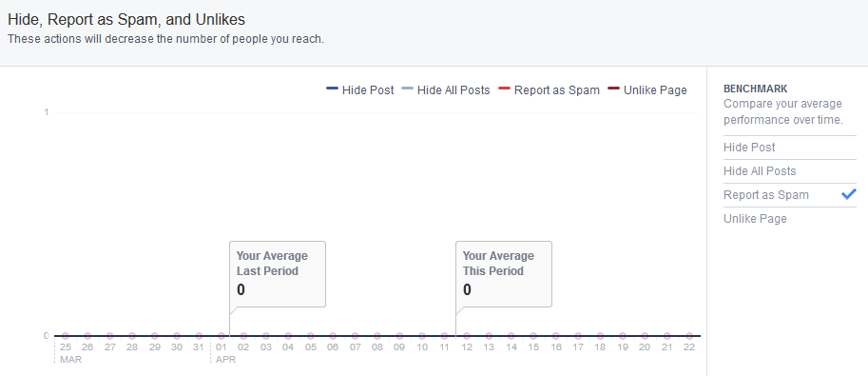Click the data point for April 05
868x376 pixels.
[311, 335]
